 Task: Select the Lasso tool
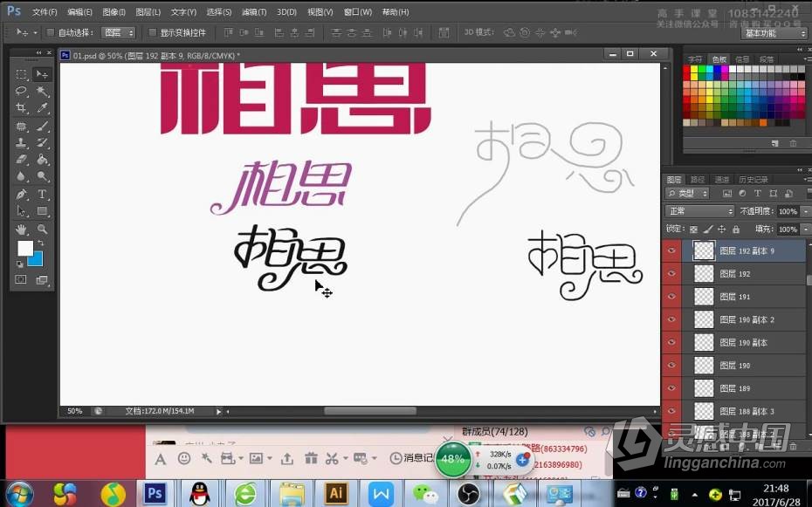pyautogui.click(x=21, y=91)
